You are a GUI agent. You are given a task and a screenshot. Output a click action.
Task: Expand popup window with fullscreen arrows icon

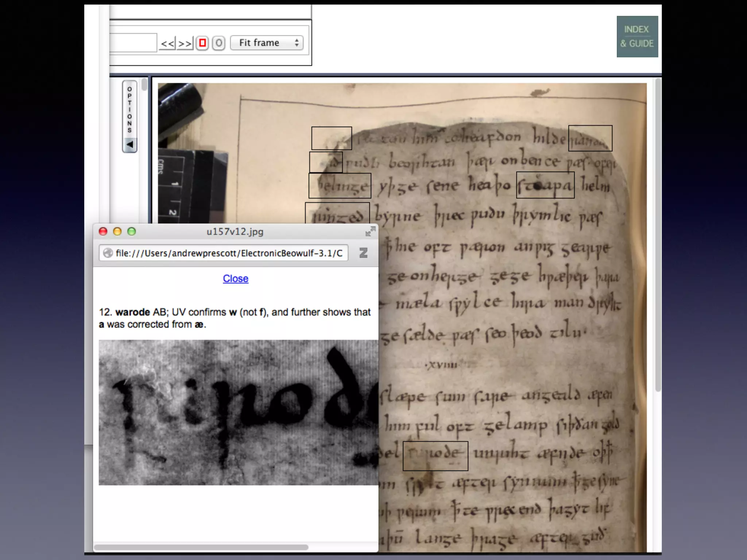370,232
